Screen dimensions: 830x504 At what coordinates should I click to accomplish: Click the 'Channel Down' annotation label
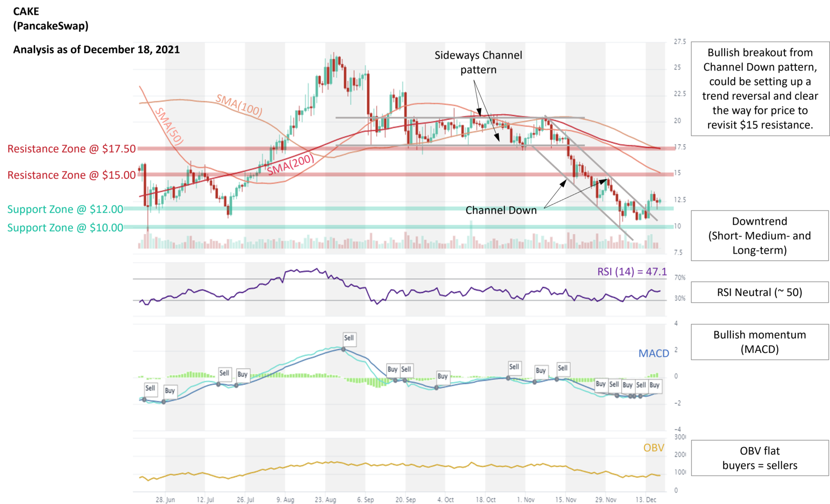tap(501, 210)
